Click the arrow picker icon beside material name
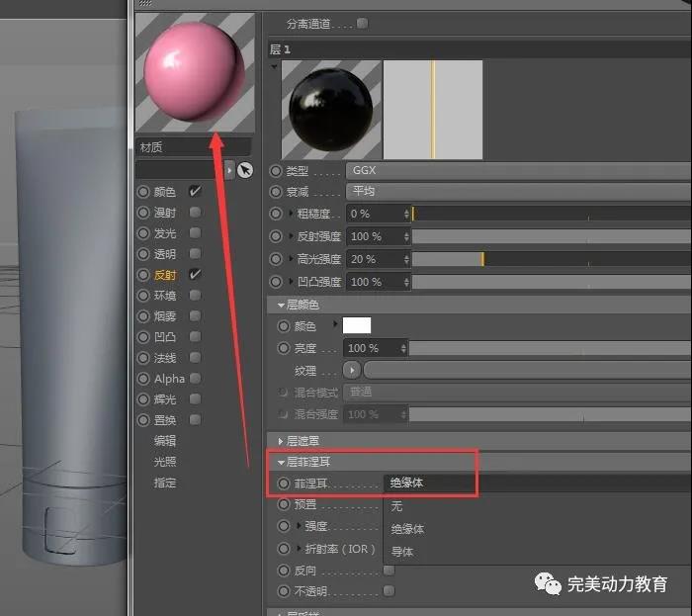Viewport: 692px width, 616px height. [245, 170]
